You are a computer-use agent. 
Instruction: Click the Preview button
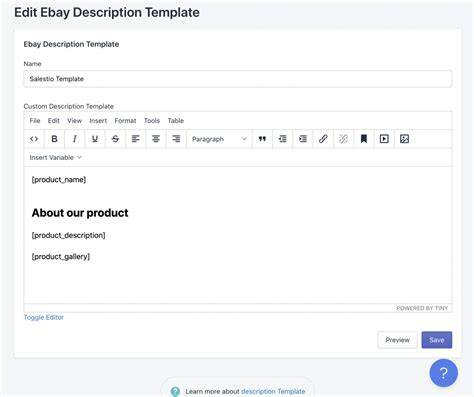[x=397, y=340]
